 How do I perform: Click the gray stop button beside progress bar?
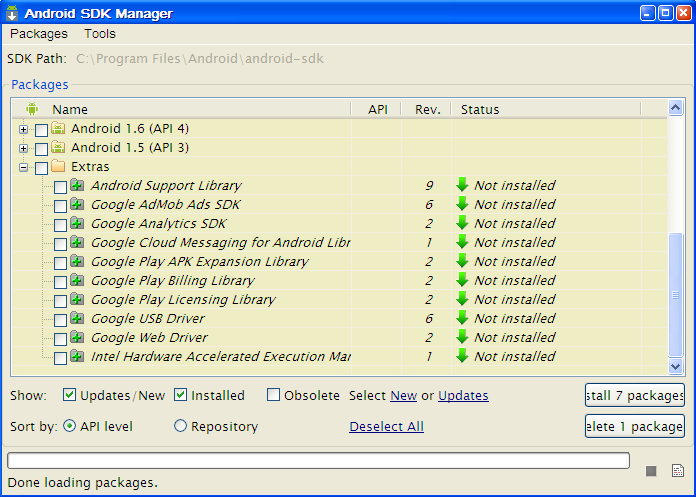[x=651, y=471]
